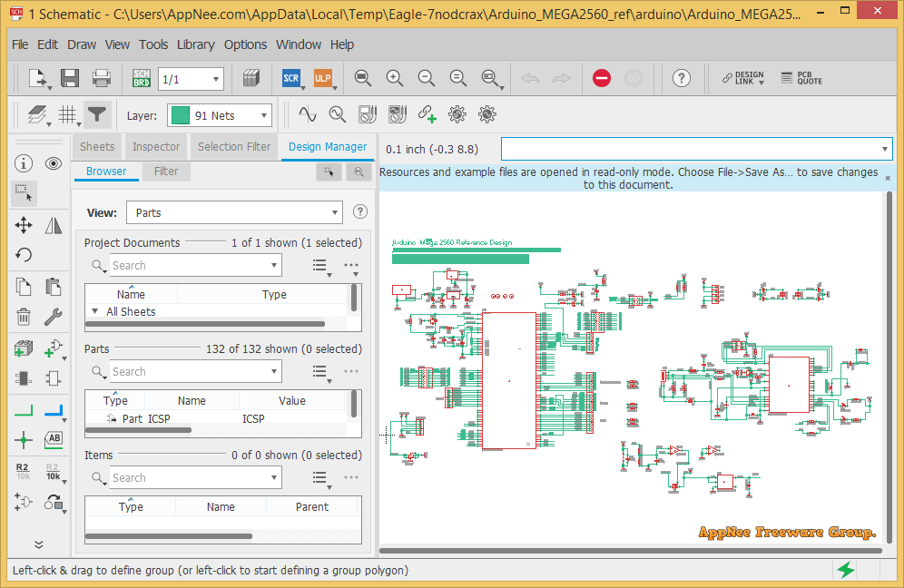The width and height of the screenshot is (904, 588).
Task: Click the Parts list horizontal scrollbar
Action: click(x=138, y=430)
